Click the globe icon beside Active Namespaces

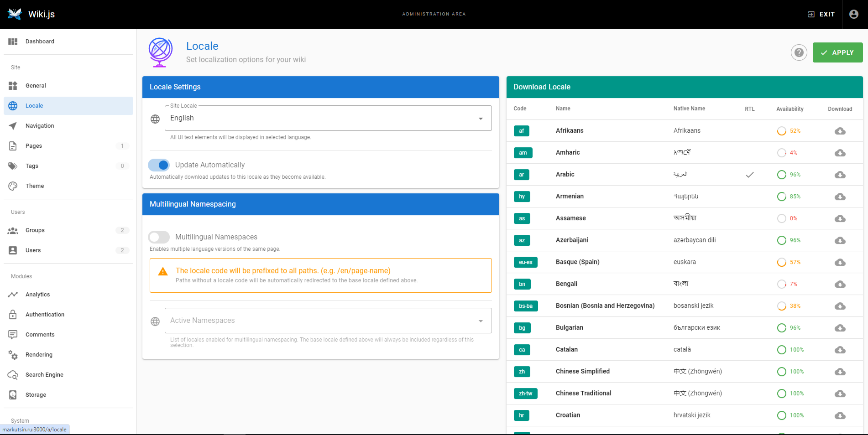(x=155, y=321)
